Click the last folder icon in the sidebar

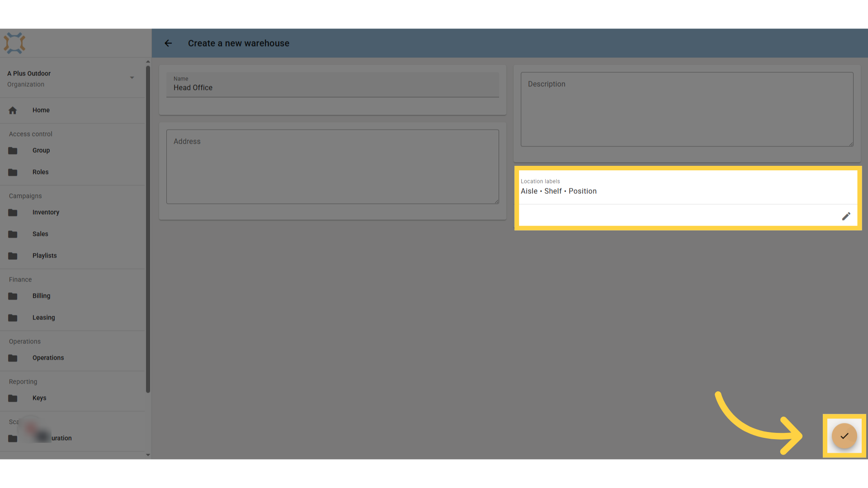pos(13,438)
